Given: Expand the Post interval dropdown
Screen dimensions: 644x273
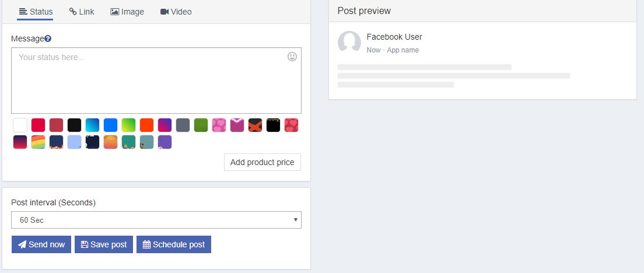Looking at the screenshot, I should click(x=156, y=220).
